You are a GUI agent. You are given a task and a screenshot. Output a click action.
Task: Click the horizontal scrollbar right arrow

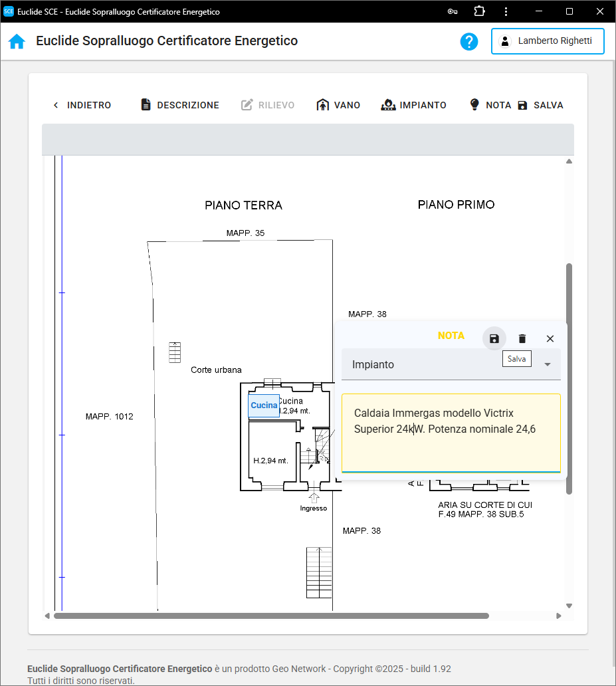pyautogui.click(x=559, y=616)
